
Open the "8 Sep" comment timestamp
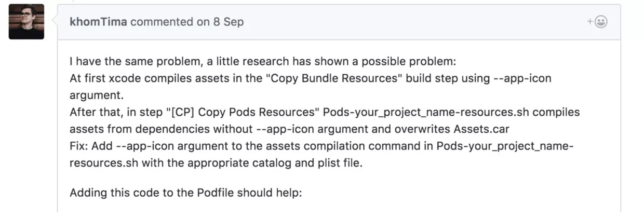[x=228, y=22]
